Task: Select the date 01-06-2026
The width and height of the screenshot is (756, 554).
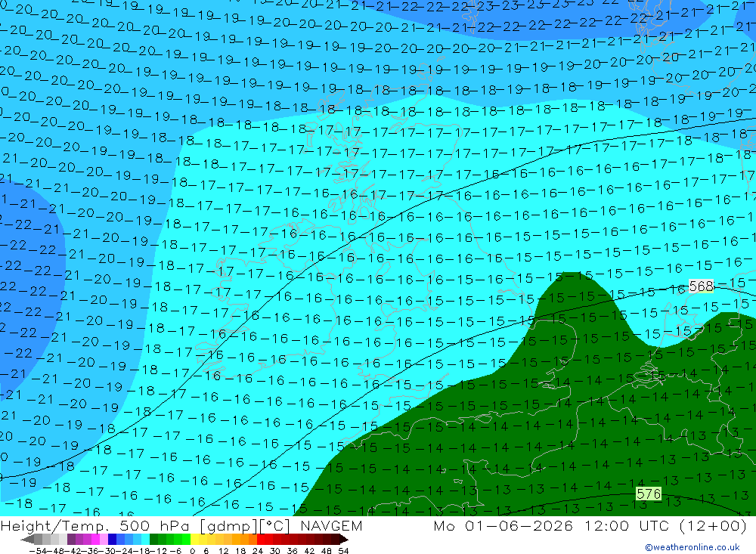Action: [519, 525]
